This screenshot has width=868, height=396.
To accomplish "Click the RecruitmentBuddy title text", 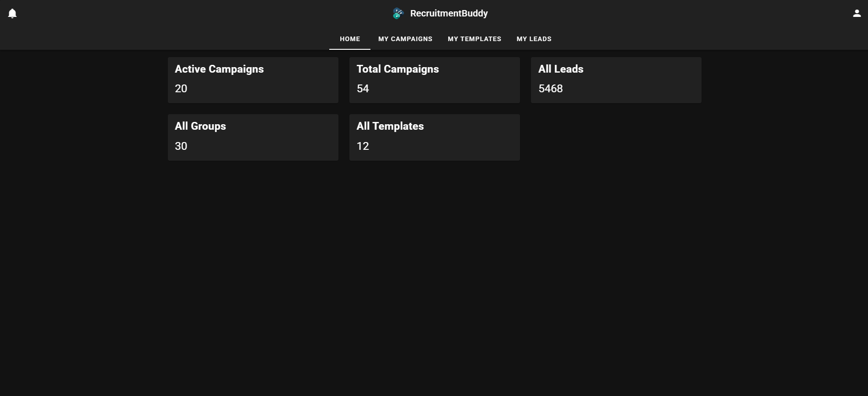I will pos(449,13).
